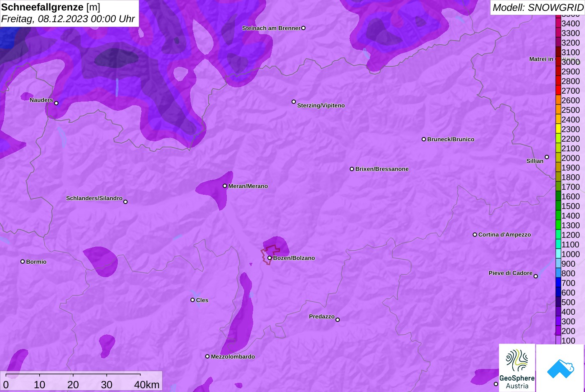Click the 3200 legend value
Viewport: 585px width, 392px height.
click(x=571, y=43)
